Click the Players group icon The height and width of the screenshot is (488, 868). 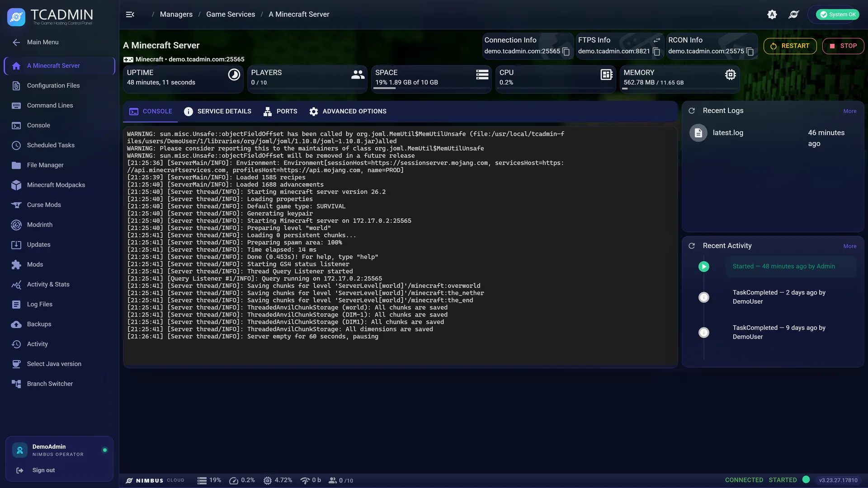358,75
